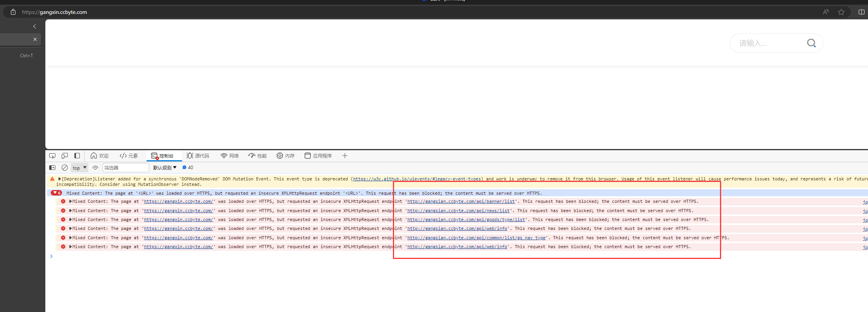Click the site lock icon in address bar

[13, 12]
